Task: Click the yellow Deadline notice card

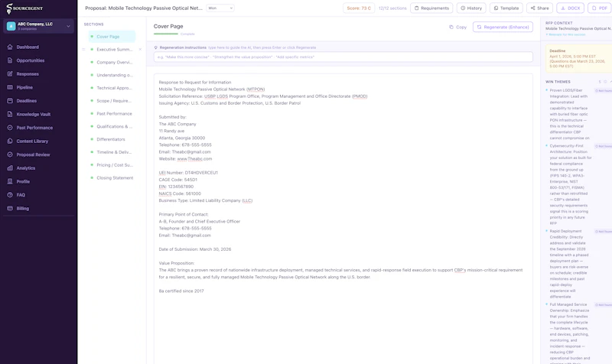Action: [579, 59]
